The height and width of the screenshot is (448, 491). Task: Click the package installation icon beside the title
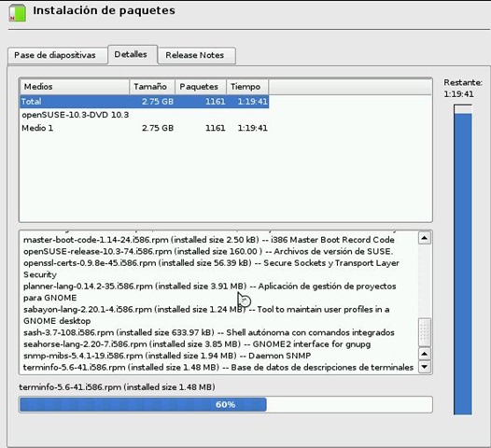point(18,13)
